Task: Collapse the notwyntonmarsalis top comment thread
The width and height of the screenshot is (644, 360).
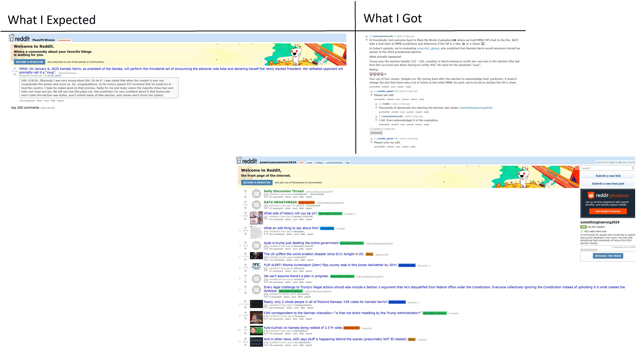Action: coord(371,36)
